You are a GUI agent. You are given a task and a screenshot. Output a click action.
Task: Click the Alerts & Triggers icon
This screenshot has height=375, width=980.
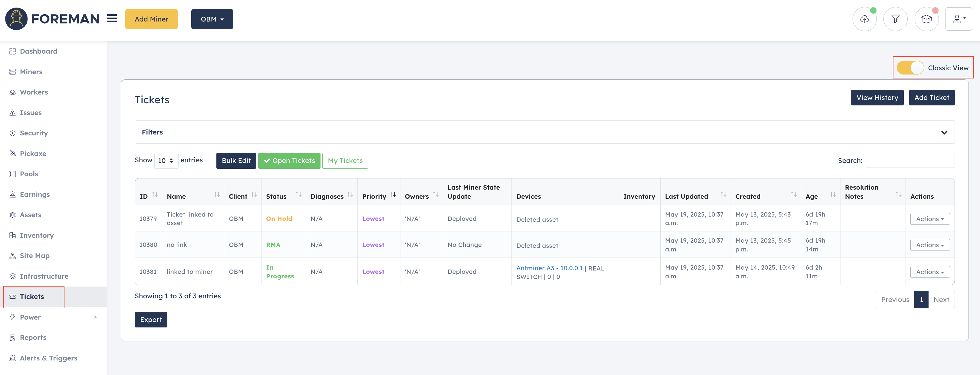pyautogui.click(x=12, y=358)
